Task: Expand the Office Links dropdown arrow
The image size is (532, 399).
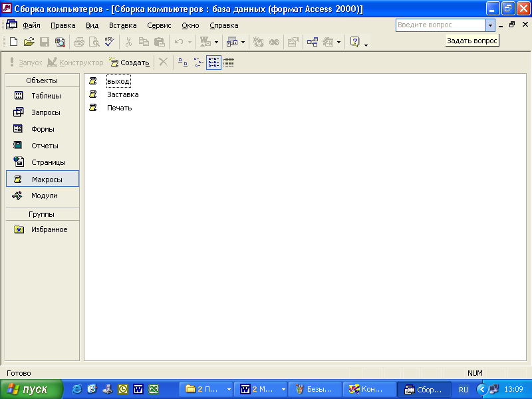Action: [217, 43]
